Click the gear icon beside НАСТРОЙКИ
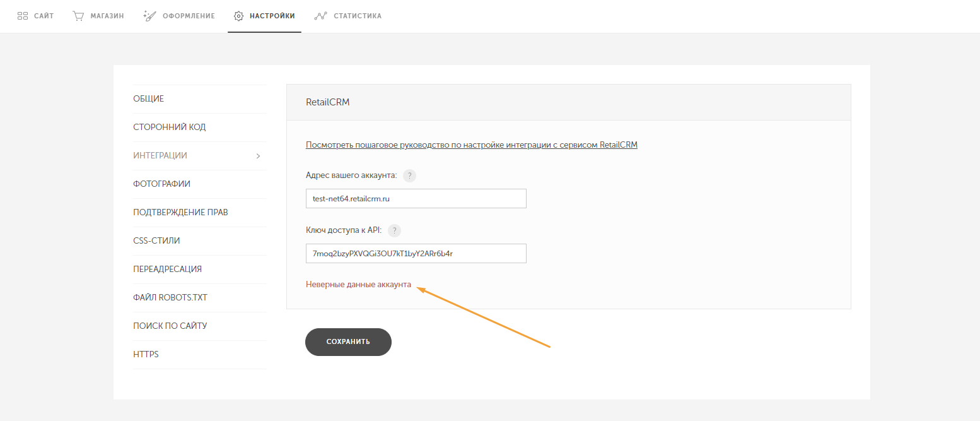Screen dimensions: 980x421 point(238,16)
